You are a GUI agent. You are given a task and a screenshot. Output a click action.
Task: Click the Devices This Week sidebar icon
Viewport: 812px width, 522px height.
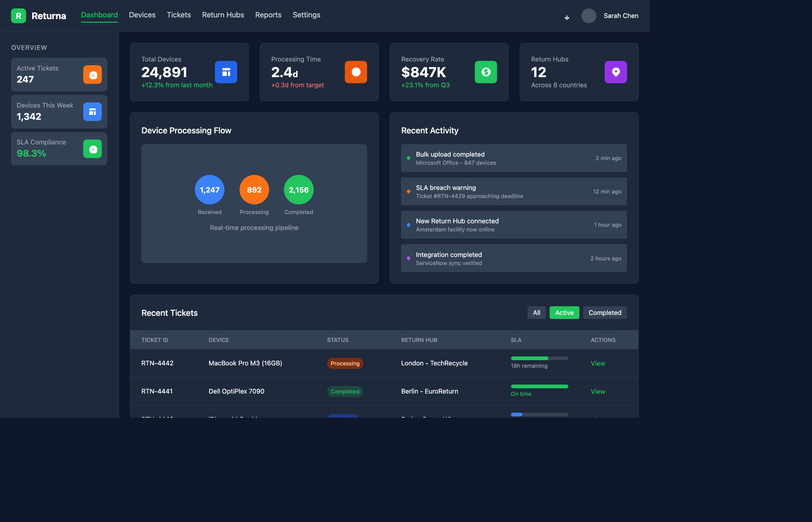[x=92, y=111]
